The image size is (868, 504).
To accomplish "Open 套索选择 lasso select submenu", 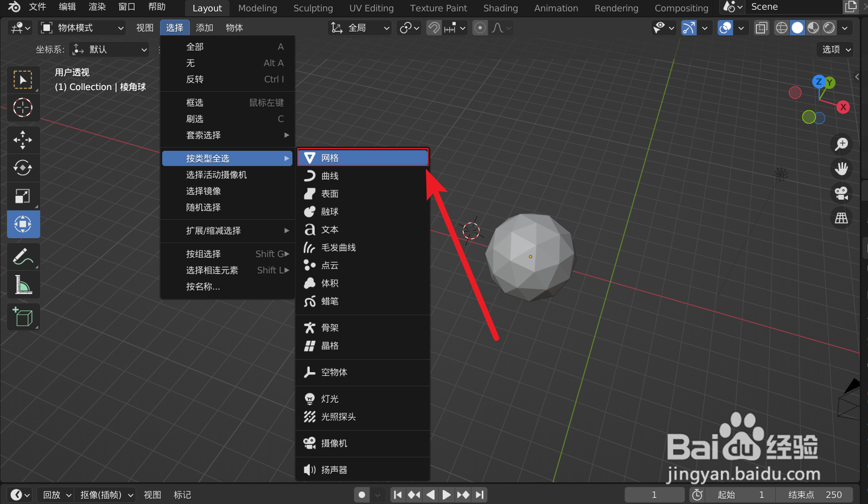I will pyautogui.click(x=227, y=135).
